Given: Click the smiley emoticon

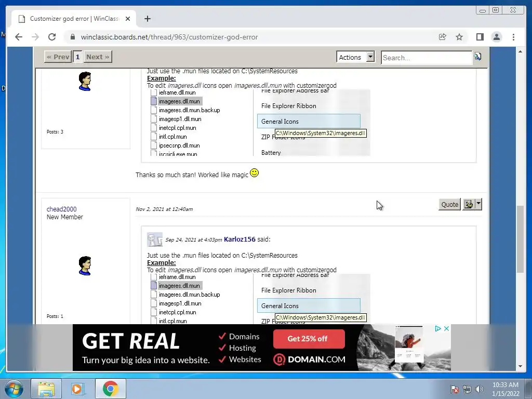Looking at the screenshot, I should pyautogui.click(x=254, y=173).
